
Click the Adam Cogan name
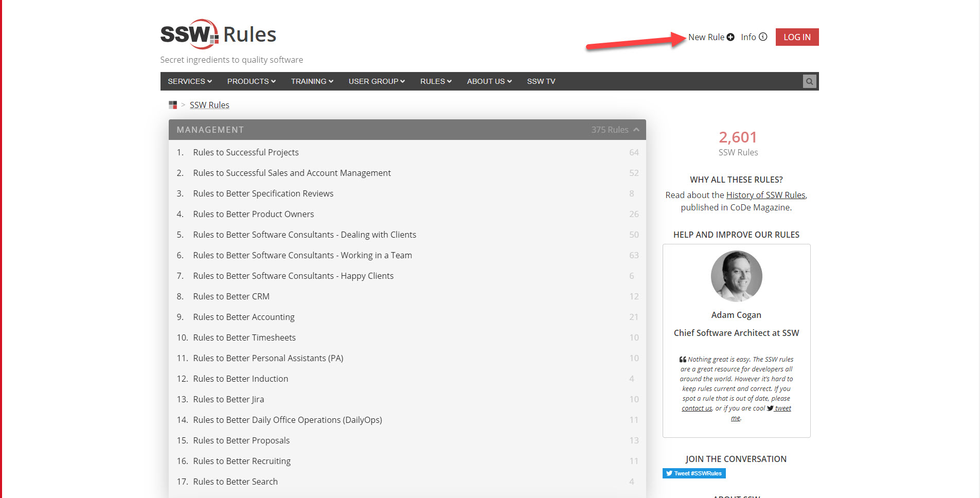click(736, 315)
